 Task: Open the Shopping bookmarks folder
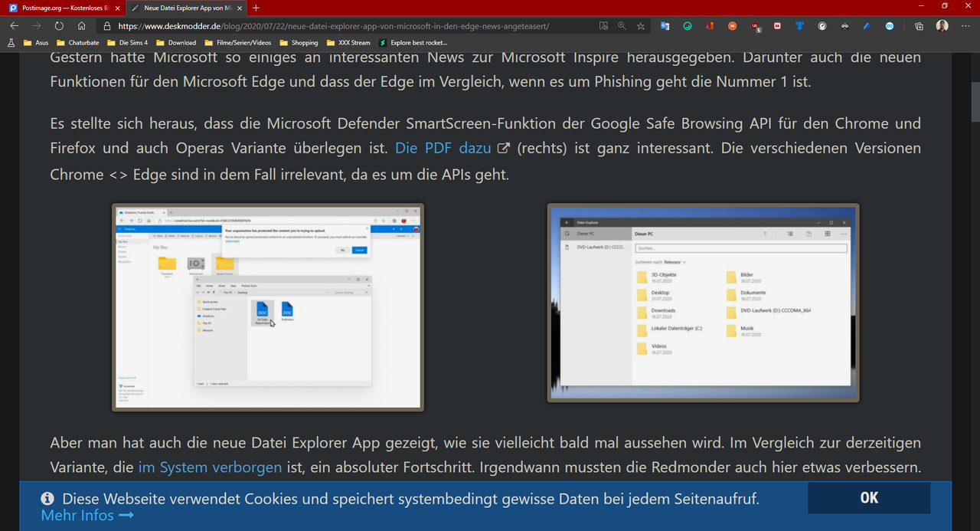click(298, 43)
